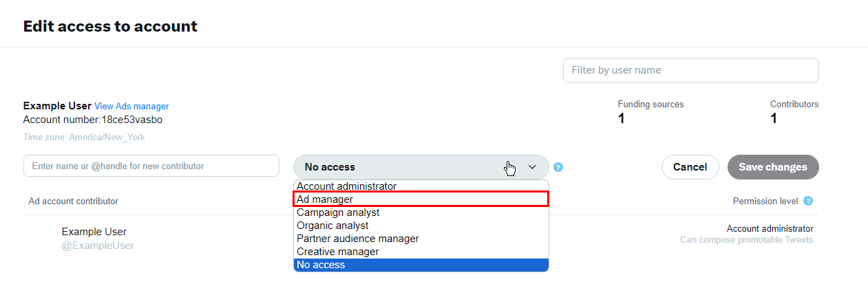Viewport: 868px width, 295px height.
Task: Click the Ad account contributor column header
Action: click(x=74, y=201)
